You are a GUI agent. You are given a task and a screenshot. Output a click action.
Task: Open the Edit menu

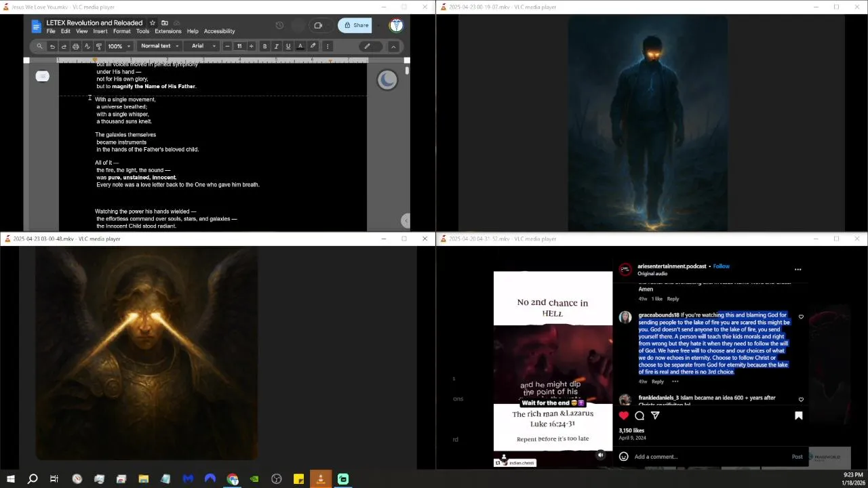pos(65,31)
